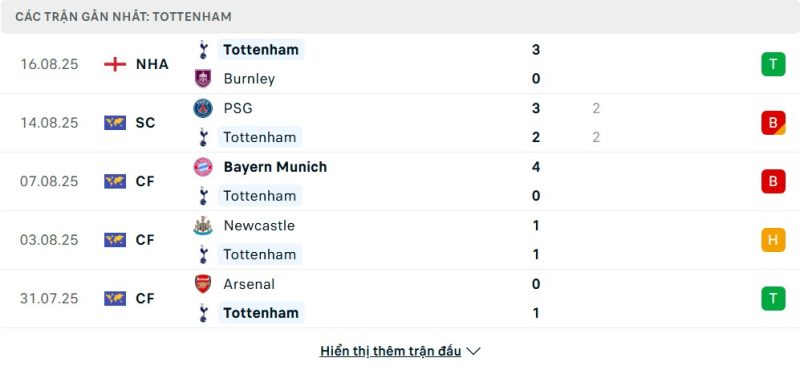This screenshot has height=374, width=800.
Task: Open the Bayern Munich team name
Action: click(x=275, y=167)
